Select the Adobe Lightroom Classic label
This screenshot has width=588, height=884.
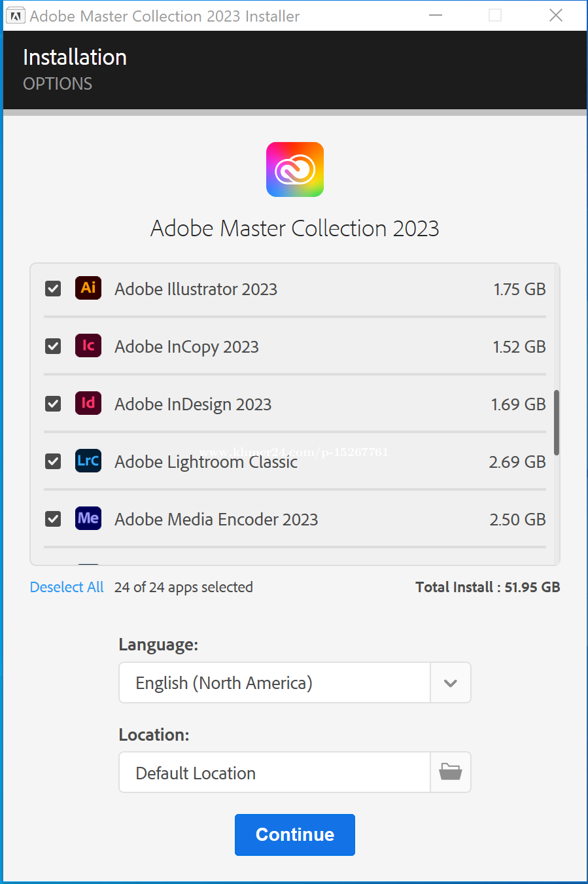click(x=206, y=462)
